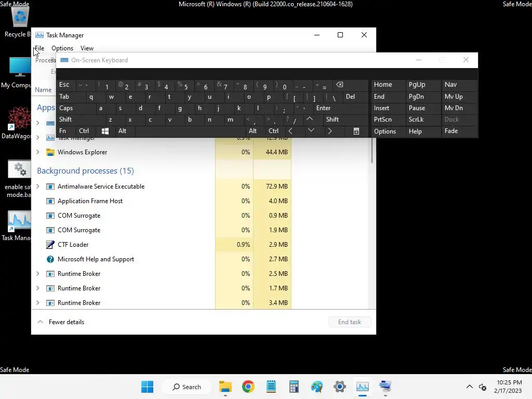Launch Google Chrome from the taskbar
The width and height of the screenshot is (532, 399).
pos(248,387)
